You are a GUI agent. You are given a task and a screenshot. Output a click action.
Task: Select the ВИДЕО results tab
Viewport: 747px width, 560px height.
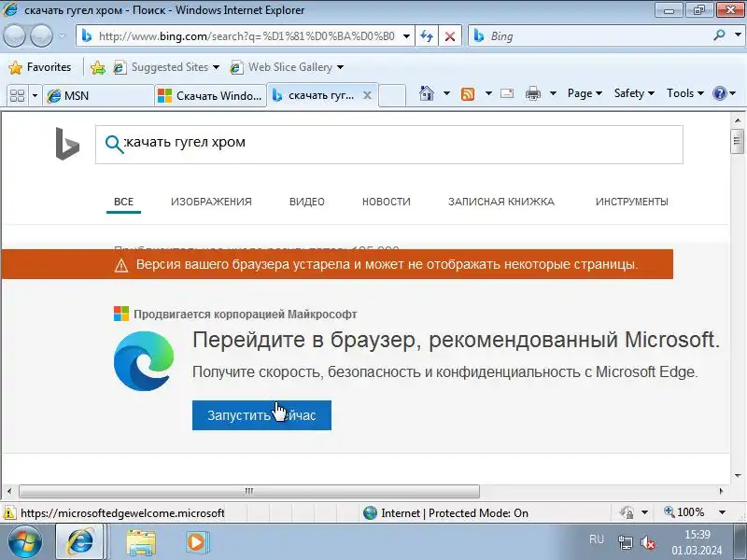307,202
